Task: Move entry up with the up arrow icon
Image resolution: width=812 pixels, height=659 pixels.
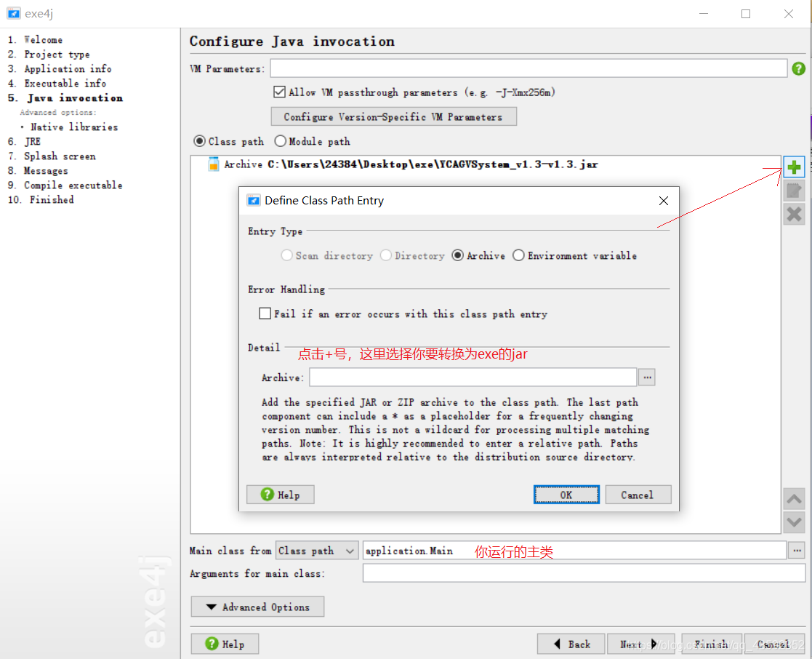Action: click(794, 499)
